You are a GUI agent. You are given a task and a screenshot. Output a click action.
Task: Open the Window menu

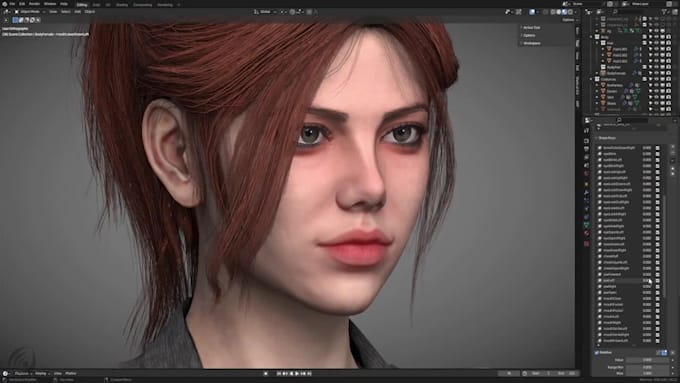[50, 4]
